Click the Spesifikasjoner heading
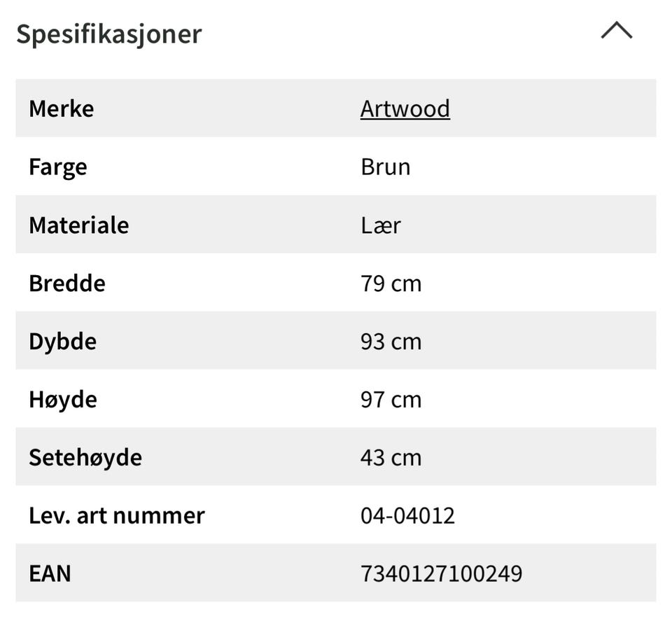The height and width of the screenshot is (621, 672). tap(109, 34)
